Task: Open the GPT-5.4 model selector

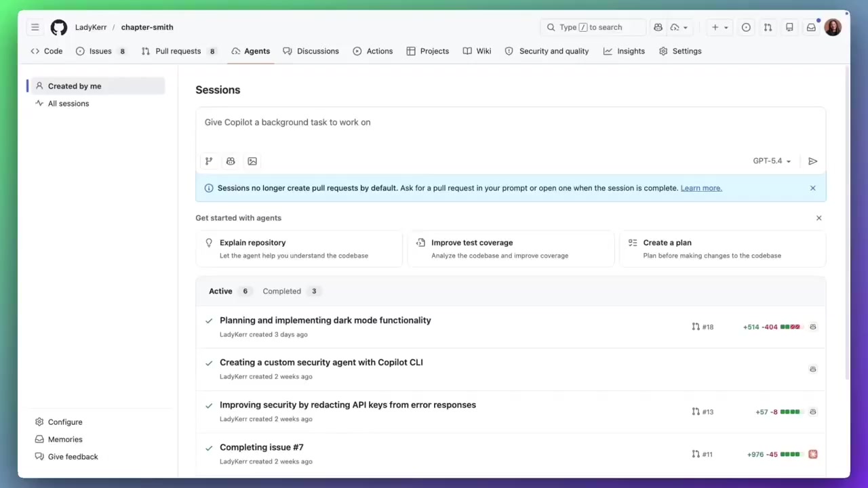Action: [x=772, y=161]
